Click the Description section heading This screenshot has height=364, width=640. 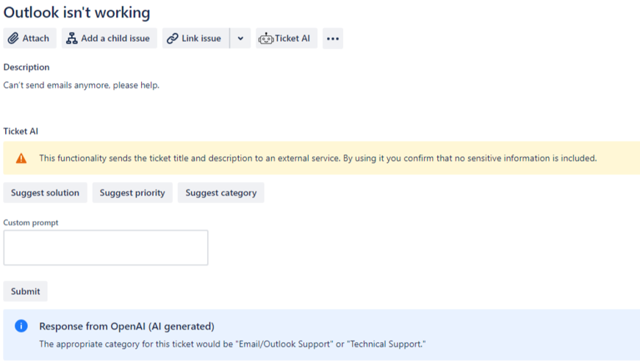coord(26,67)
